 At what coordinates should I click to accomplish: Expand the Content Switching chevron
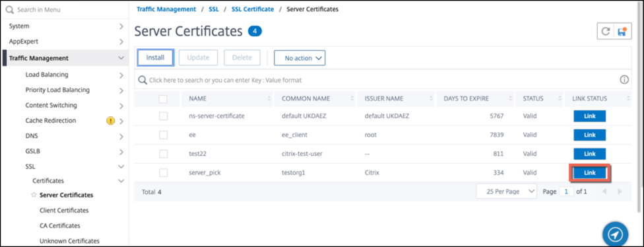[121, 106]
